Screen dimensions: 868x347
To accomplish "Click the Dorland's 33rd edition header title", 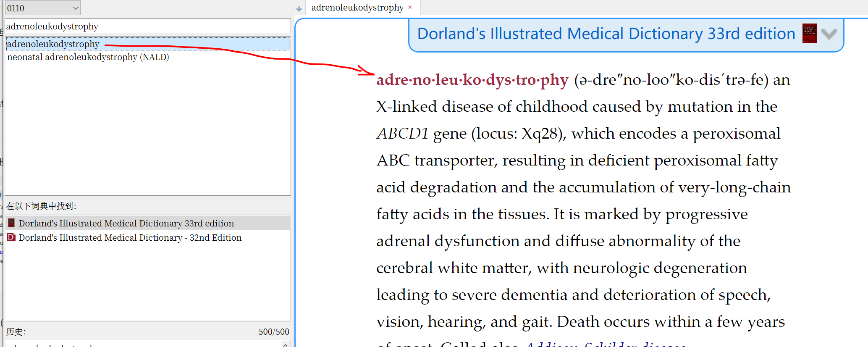I will click(606, 34).
